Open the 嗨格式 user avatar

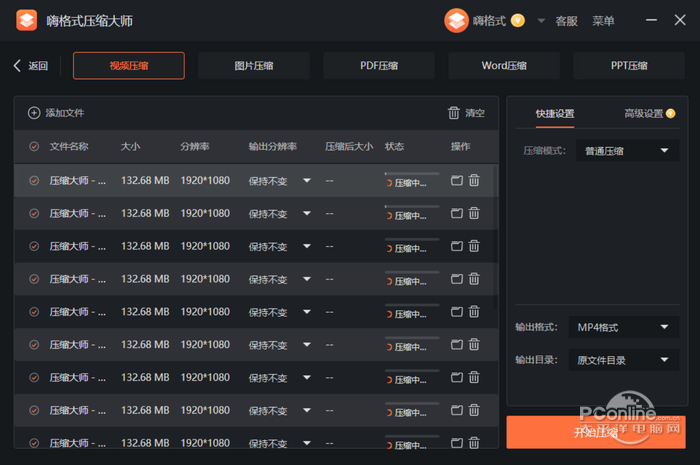point(456,21)
